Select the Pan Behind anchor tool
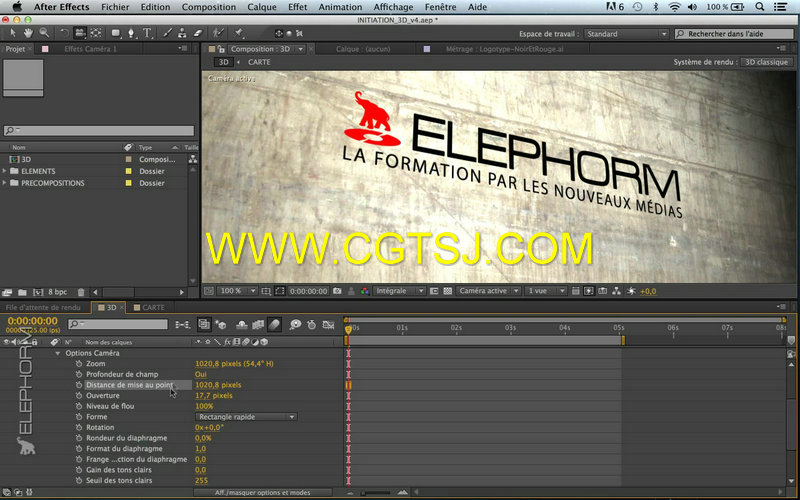This screenshot has width=800, height=500. pos(96,33)
